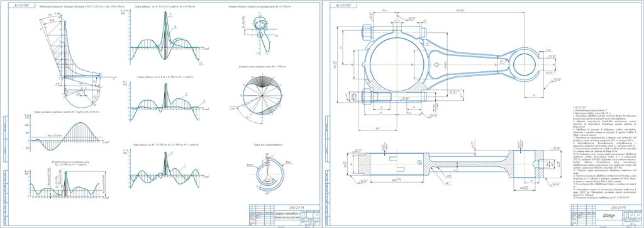The image size is (644, 228).
Task: Click the upper bolt nut on rod cap
Action: pyautogui.click(x=367, y=32)
